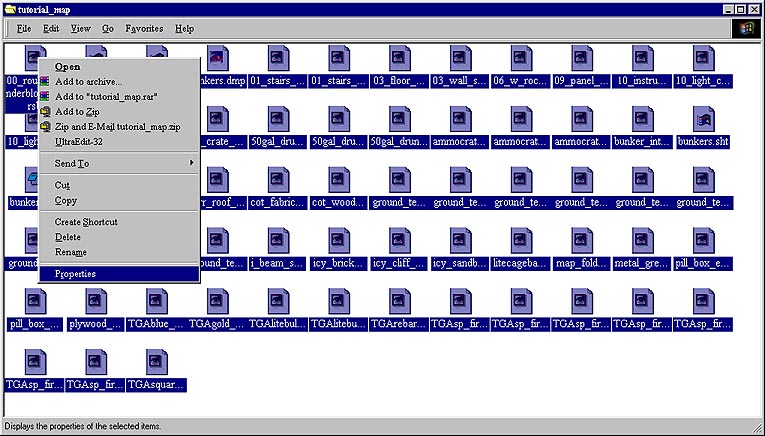
Task: Click Zip and E-Mail tutorial_map.zip
Action: (117, 126)
